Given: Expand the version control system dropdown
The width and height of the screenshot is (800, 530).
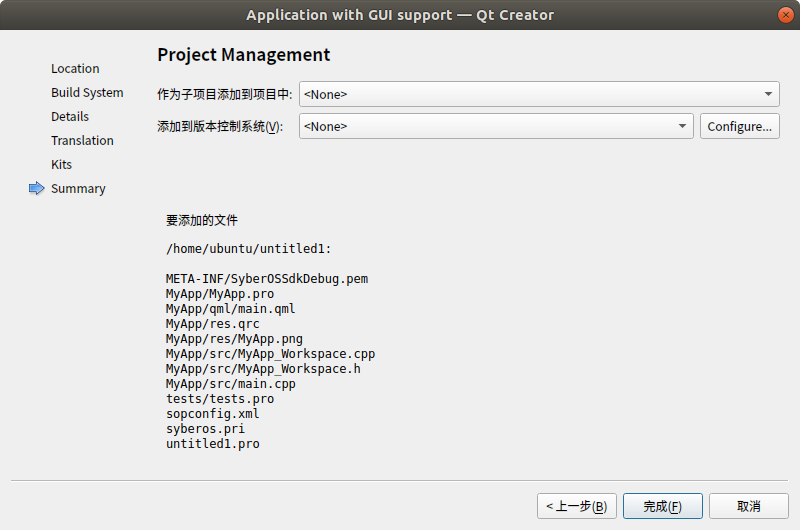Looking at the screenshot, I should click(496, 126).
